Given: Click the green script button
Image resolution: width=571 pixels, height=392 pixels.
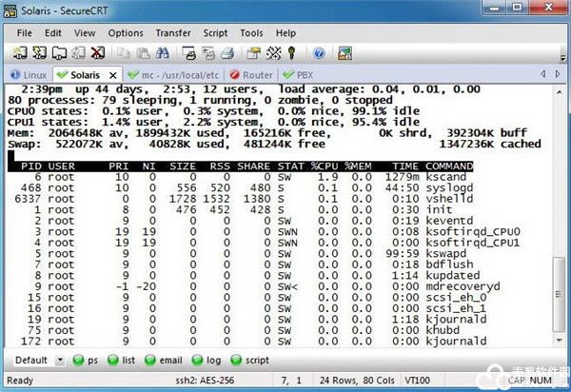Looking at the screenshot, I should tap(249, 360).
